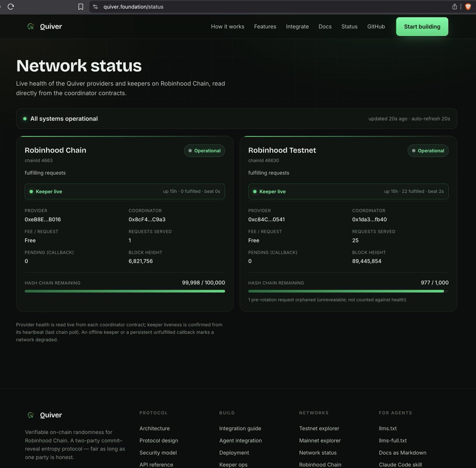Click the address bar URL quiver.foundation/status
The height and width of the screenshot is (468, 476).
coord(133,7)
